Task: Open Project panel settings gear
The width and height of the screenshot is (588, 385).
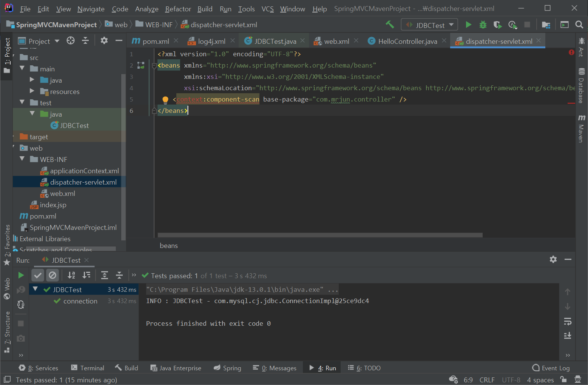Action: [x=104, y=41]
